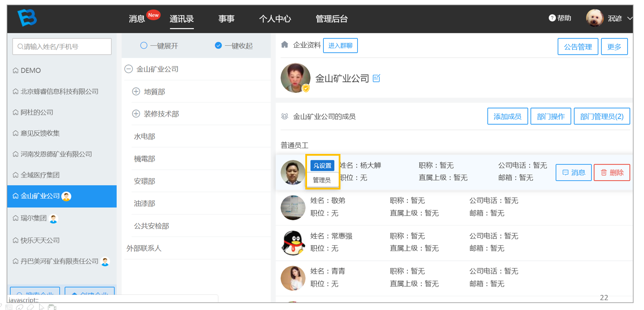
Task: Expand the 地質部 department node
Action: 136,92
